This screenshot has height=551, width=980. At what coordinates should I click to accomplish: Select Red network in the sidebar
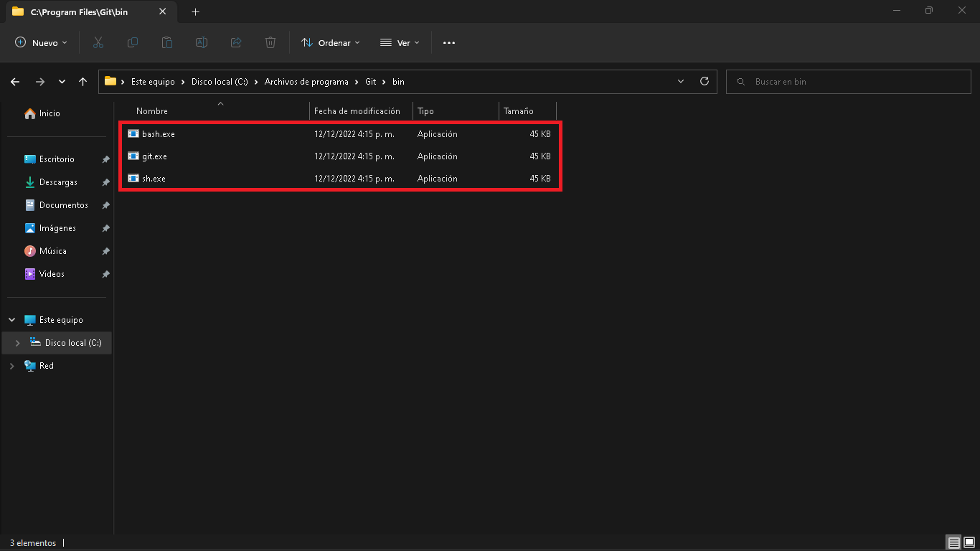pos(47,366)
